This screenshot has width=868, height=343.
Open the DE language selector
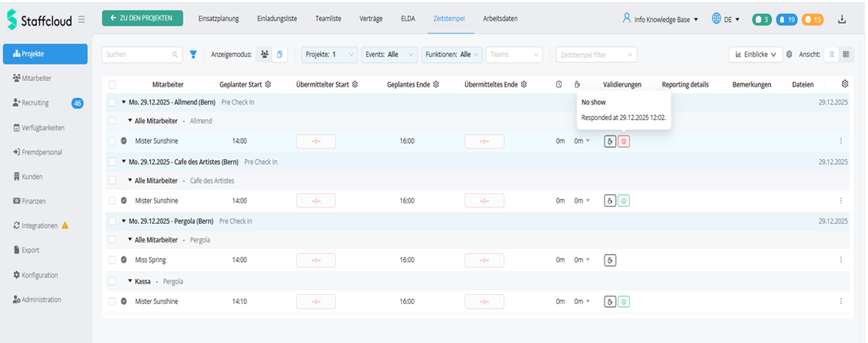pyautogui.click(x=726, y=20)
